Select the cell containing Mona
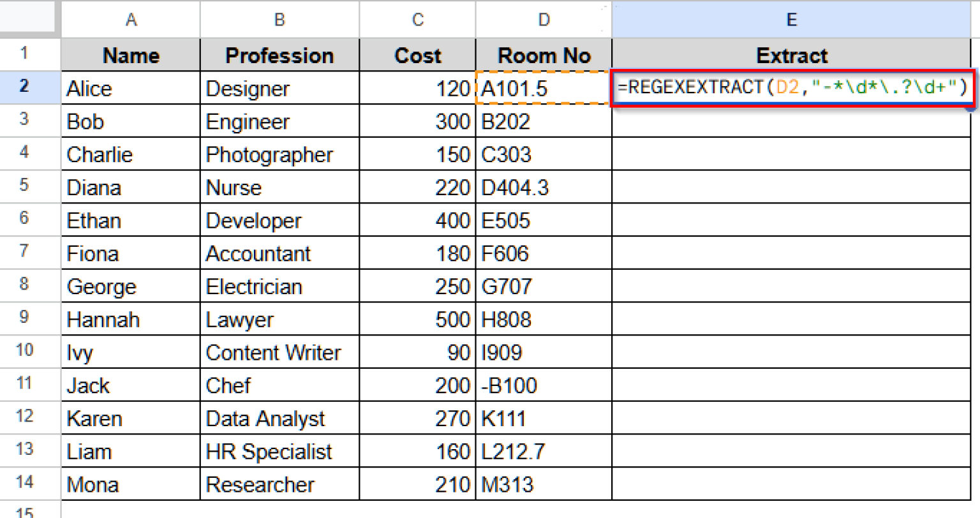The height and width of the screenshot is (518, 980). pos(130,484)
